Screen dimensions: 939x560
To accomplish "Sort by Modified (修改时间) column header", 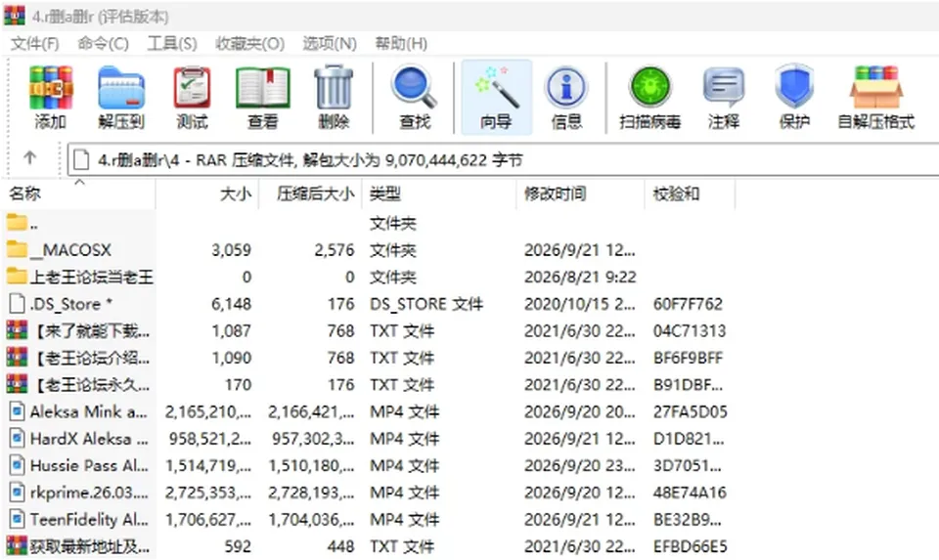I will [580, 194].
